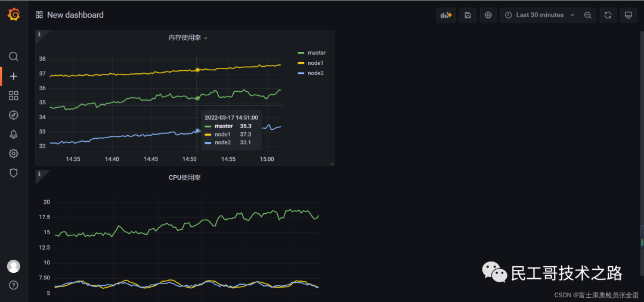Click the blue node2 legend color swatch
644x302 pixels.
click(x=301, y=73)
